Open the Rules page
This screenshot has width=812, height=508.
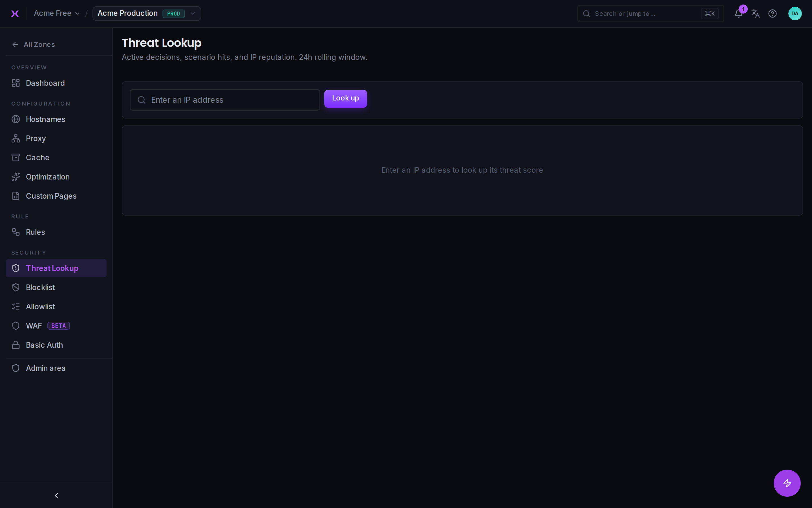(x=56, y=232)
